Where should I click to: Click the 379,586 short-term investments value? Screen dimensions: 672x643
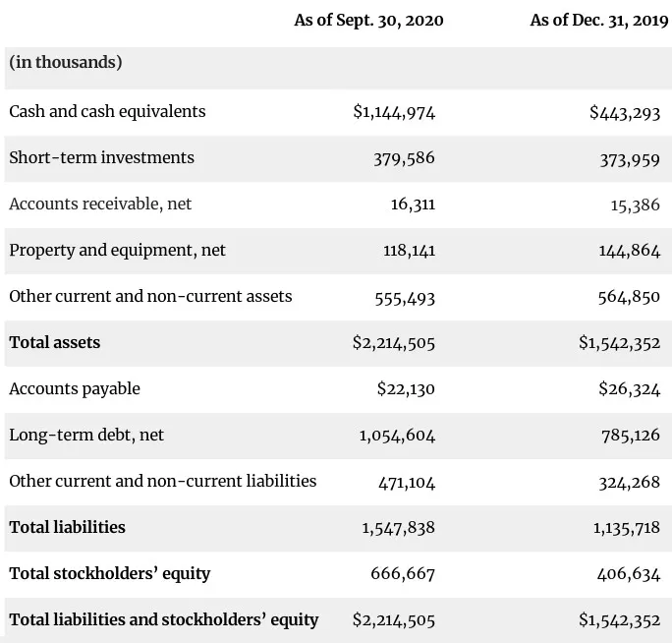[404, 158]
